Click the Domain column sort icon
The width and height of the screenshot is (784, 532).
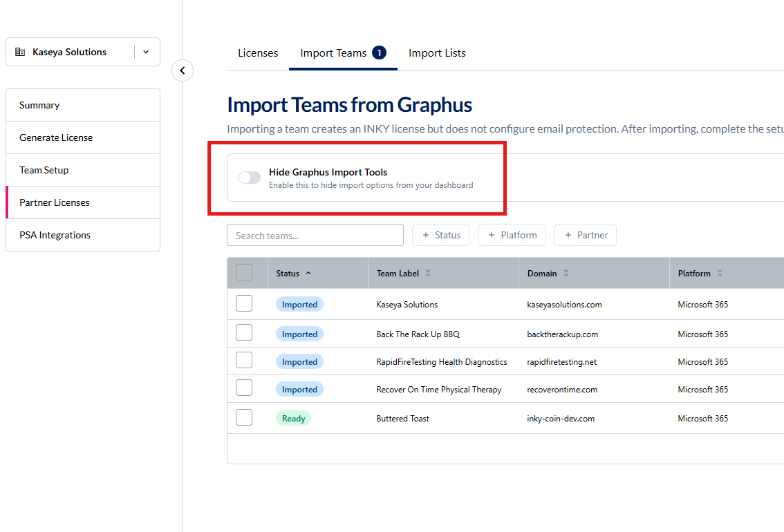(566, 274)
